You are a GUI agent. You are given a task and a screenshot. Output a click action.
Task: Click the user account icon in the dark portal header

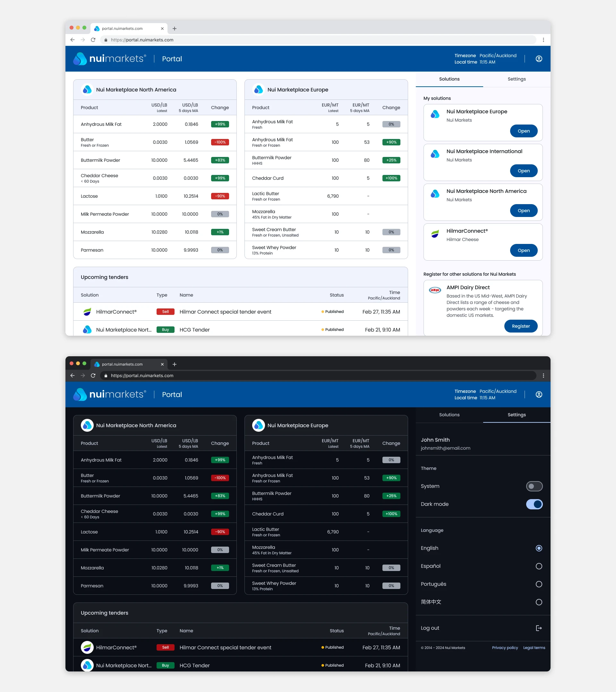pos(539,394)
